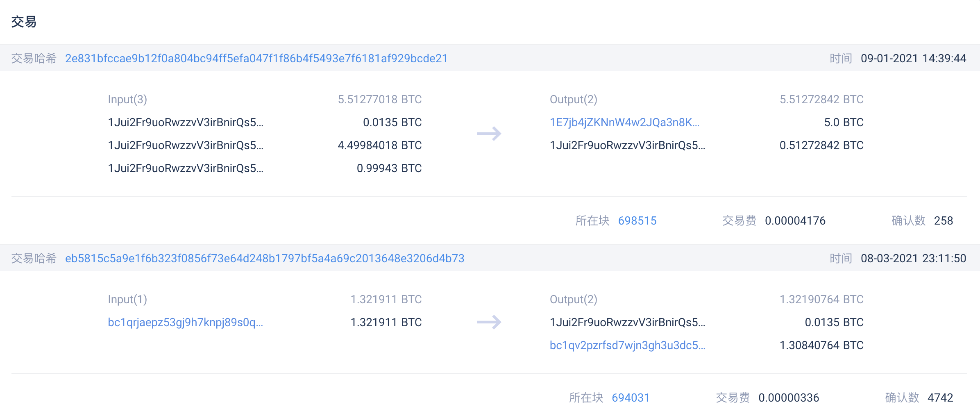Click the timestamp 09-01-2021 14:39:44

[913, 59]
